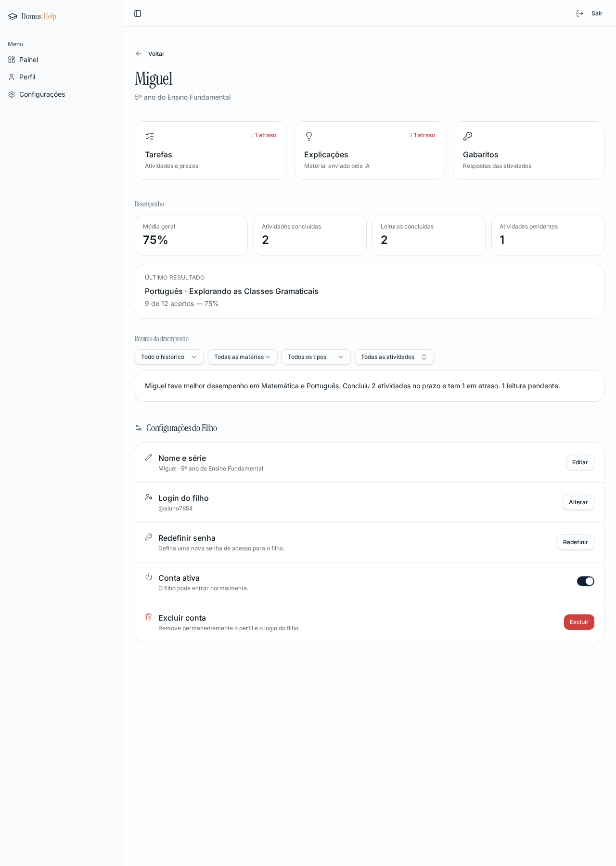Screen dimensions: 616x866
Task: Click the sliders icon by Configurações do Filho
Action: pyautogui.click(x=139, y=428)
